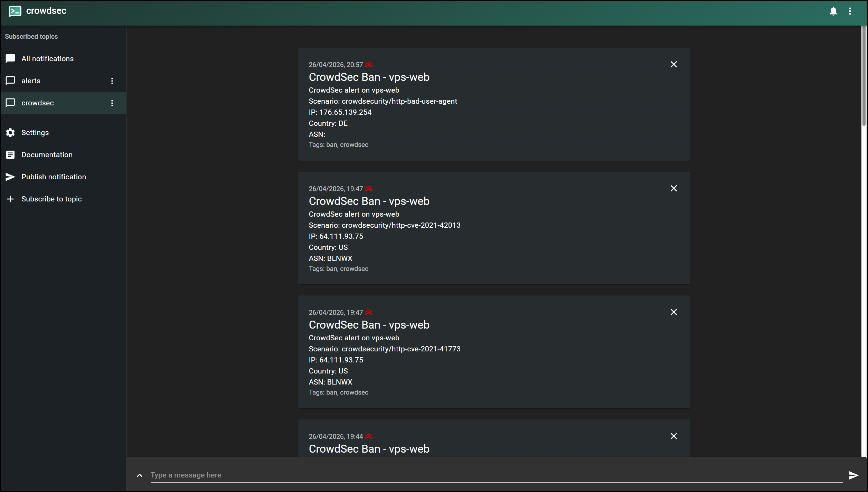Click the priority icon on the cve-2021-41773 notification
The width and height of the screenshot is (868, 492).
click(x=369, y=312)
